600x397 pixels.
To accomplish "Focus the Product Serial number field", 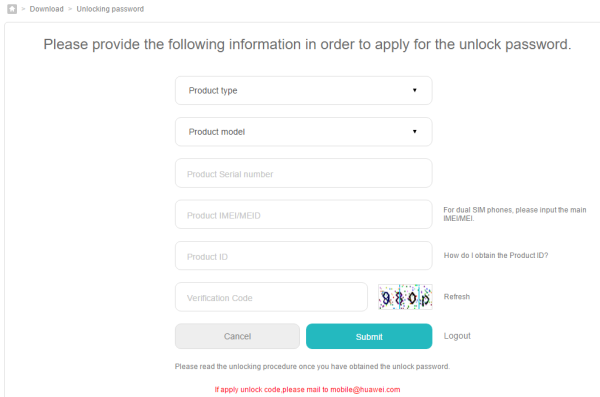I will [x=303, y=173].
